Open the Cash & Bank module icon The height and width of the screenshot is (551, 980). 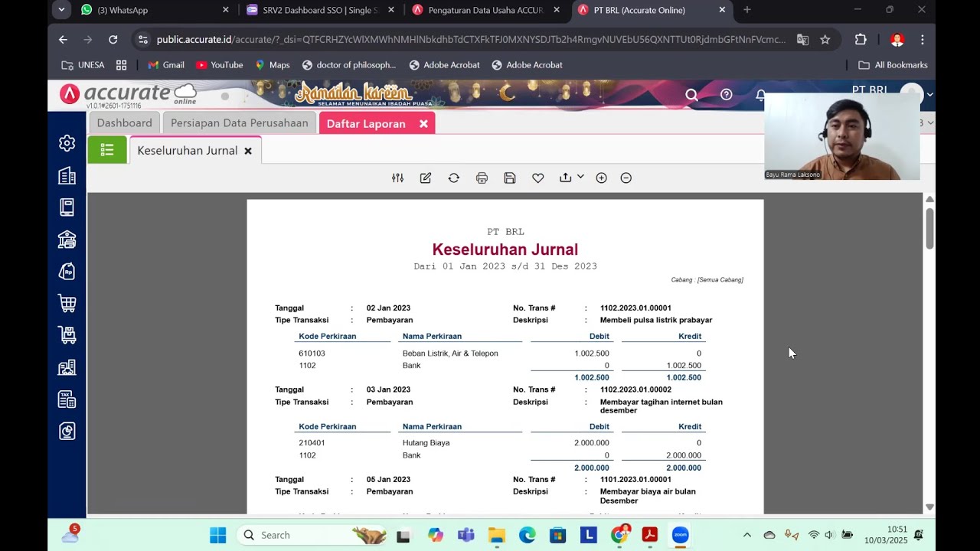[x=67, y=240]
